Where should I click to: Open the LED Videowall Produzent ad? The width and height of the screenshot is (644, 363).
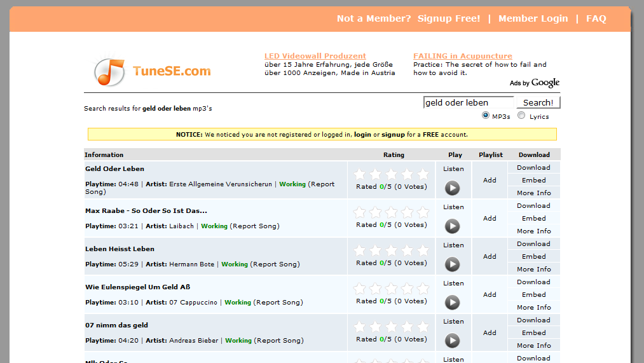coord(315,56)
